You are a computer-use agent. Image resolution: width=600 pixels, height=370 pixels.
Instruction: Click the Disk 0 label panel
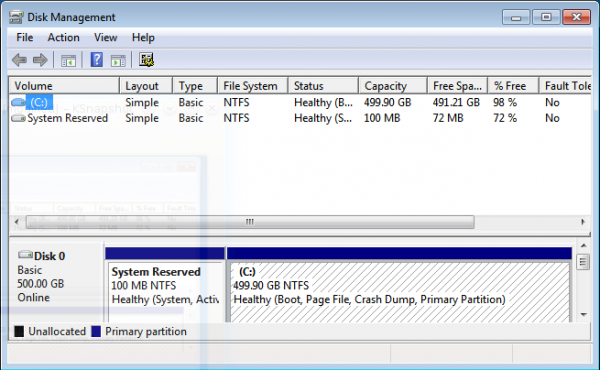[56, 282]
